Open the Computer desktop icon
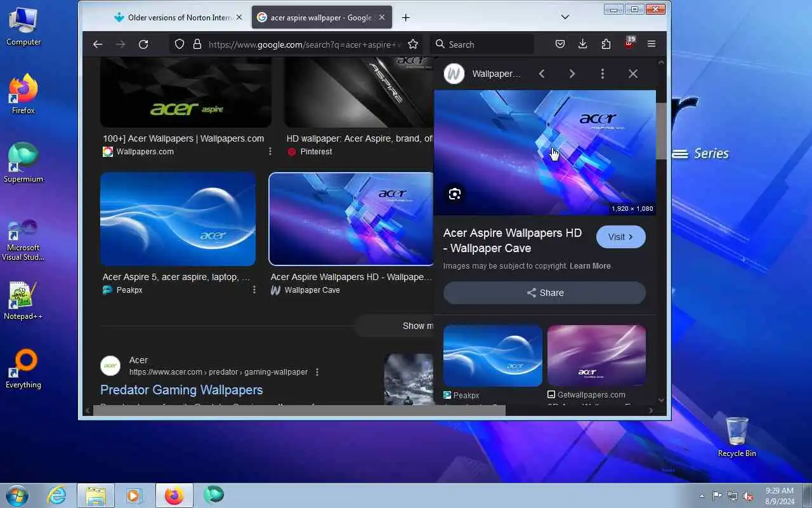The image size is (812, 508). [23, 26]
